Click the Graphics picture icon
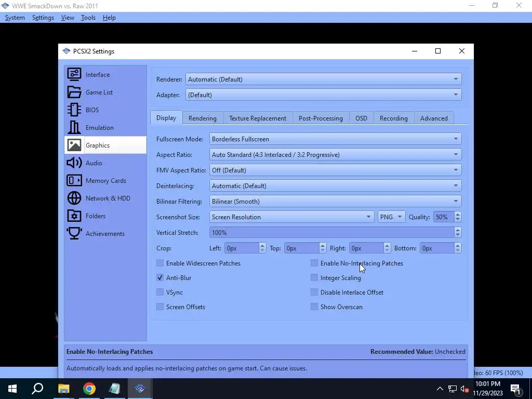The image size is (532, 399). 74,145
